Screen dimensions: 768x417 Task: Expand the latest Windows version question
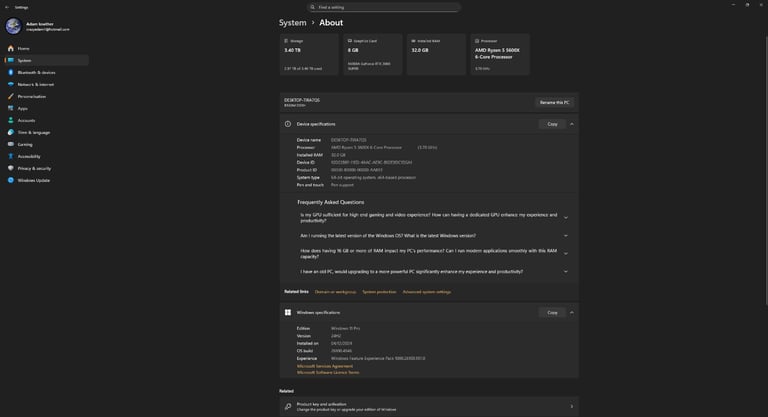pos(566,236)
